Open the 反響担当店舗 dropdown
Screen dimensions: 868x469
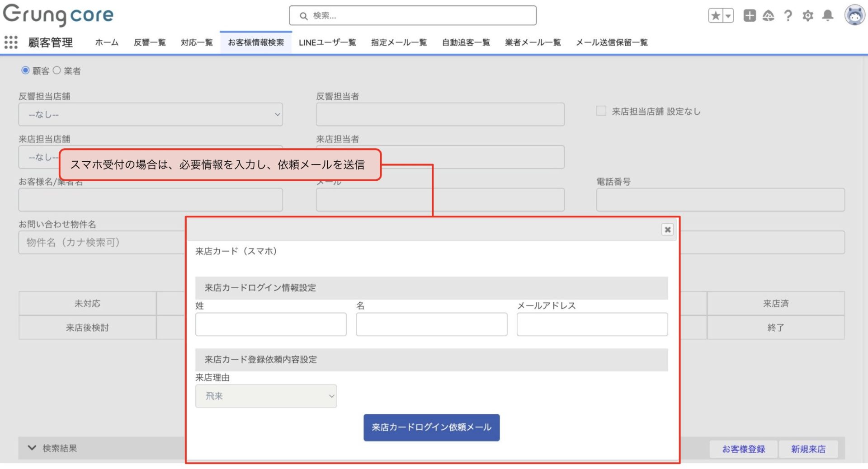[x=151, y=115]
